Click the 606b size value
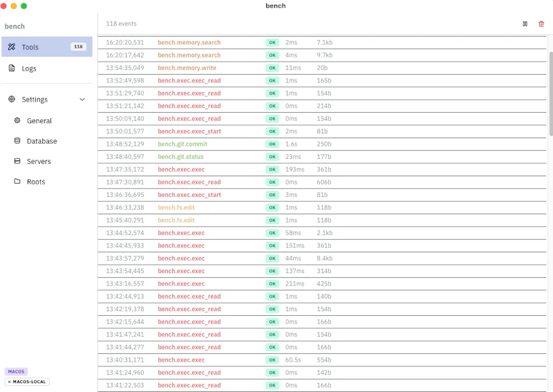 [324, 182]
